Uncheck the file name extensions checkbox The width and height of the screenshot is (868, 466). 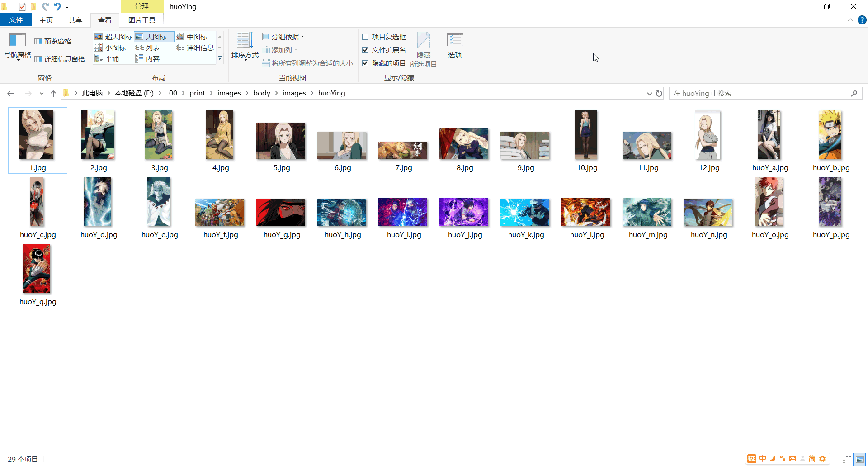365,50
